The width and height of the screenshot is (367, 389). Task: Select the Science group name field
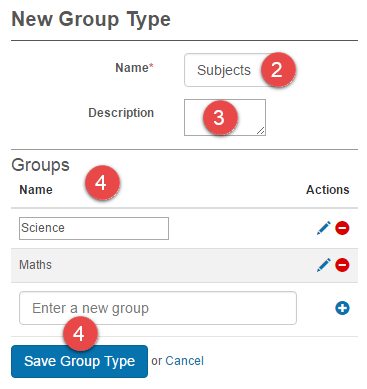click(x=94, y=228)
